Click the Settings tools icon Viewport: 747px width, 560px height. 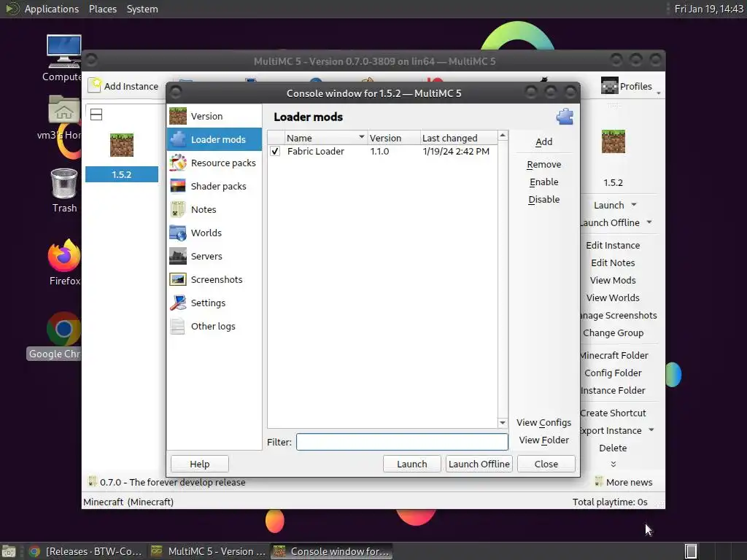point(178,303)
